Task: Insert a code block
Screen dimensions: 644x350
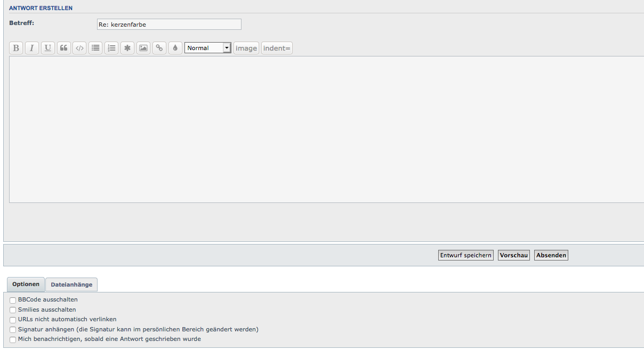Action: tap(79, 48)
